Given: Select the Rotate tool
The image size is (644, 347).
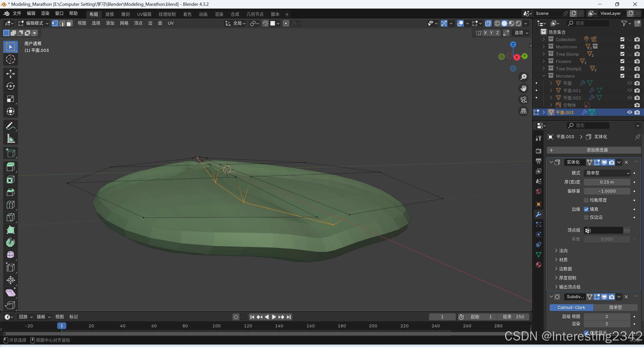Looking at the screenshot, I should point(10,86).
